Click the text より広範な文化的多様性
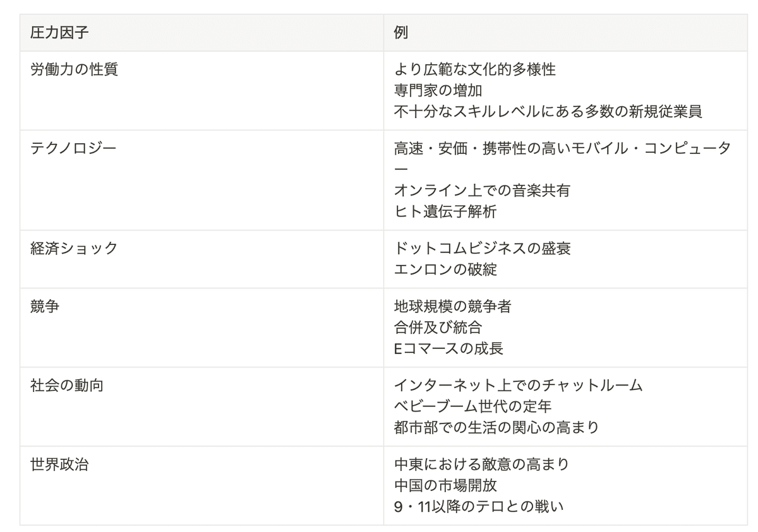 (475, 69)
